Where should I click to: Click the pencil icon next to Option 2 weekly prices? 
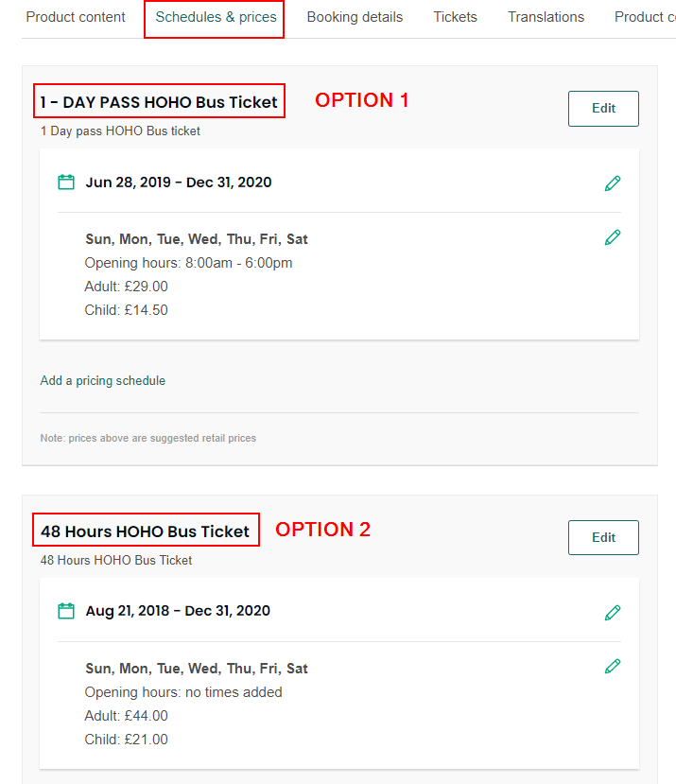pyautogui.click(x=613, y=667)
